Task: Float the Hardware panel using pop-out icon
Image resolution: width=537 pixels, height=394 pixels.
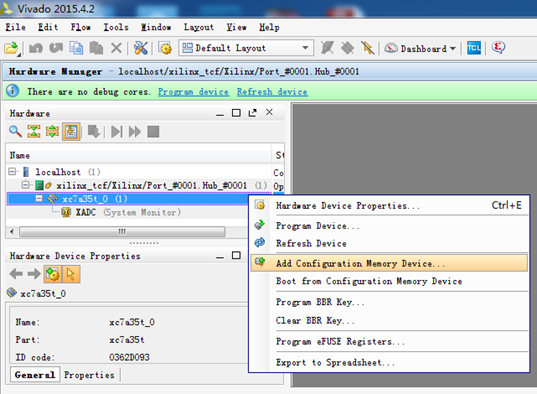Action: (253, 112)
